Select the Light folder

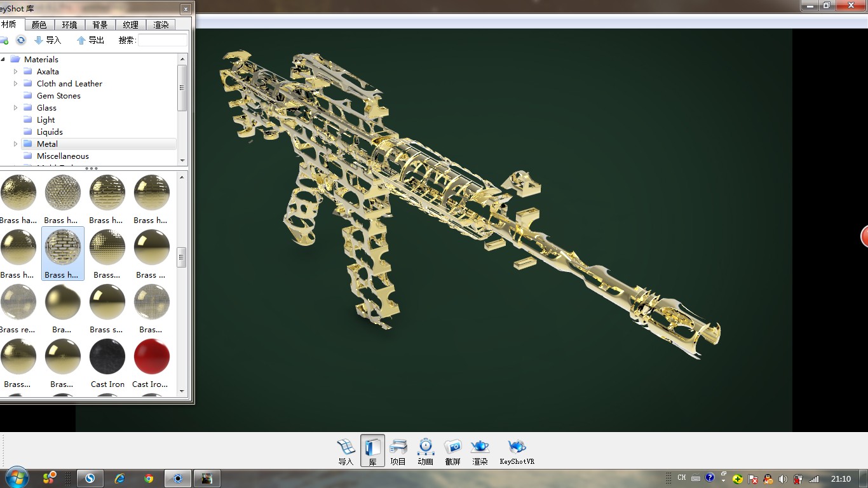coord(46,119)
